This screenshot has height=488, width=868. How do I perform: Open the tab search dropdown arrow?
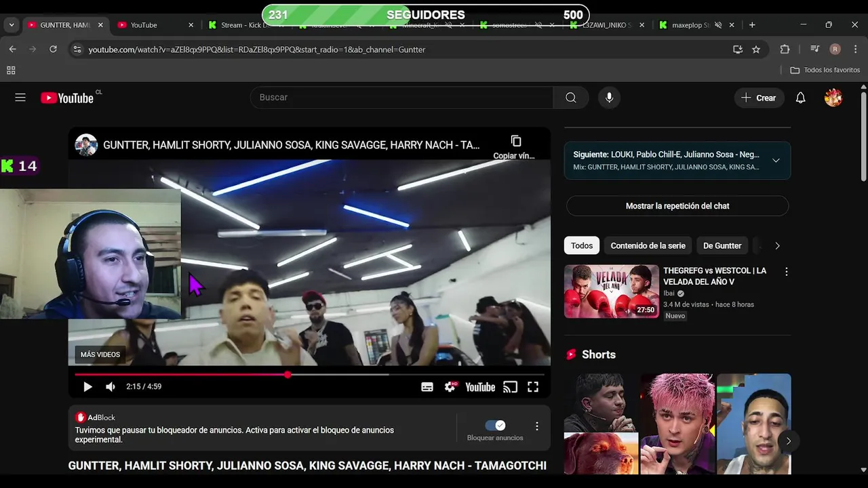coord(12,25)
